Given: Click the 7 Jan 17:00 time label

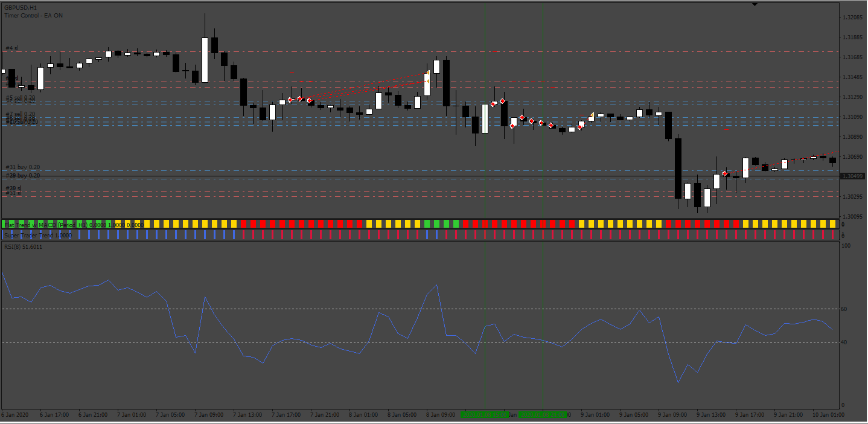Looking at the screenshot, I should tap(286, 415).
